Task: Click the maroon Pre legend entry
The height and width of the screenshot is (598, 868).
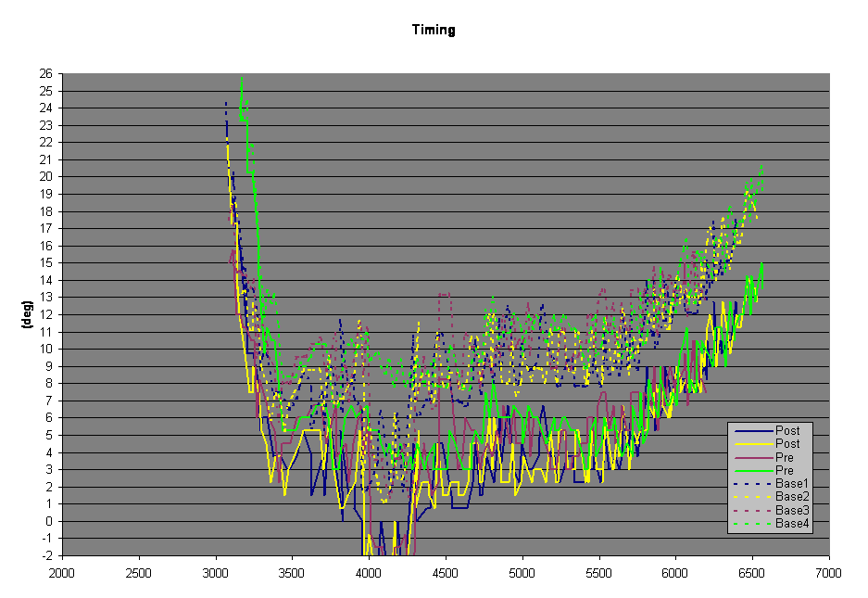Action: click(764, 458)
